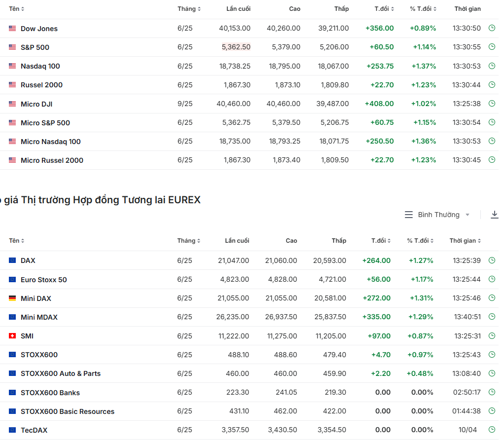
Task: Sort EUREX table by Thời gian column
Action: [x=465, y=241]
